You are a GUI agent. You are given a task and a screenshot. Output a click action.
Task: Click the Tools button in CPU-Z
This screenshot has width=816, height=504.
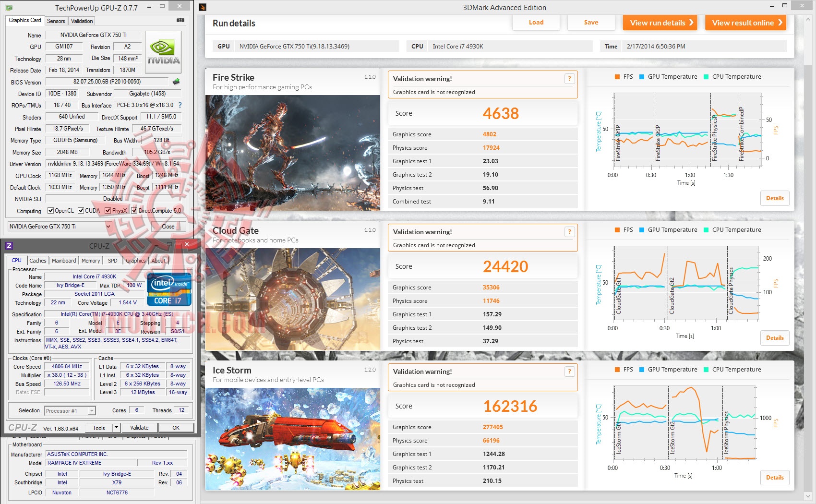(99, 428)
